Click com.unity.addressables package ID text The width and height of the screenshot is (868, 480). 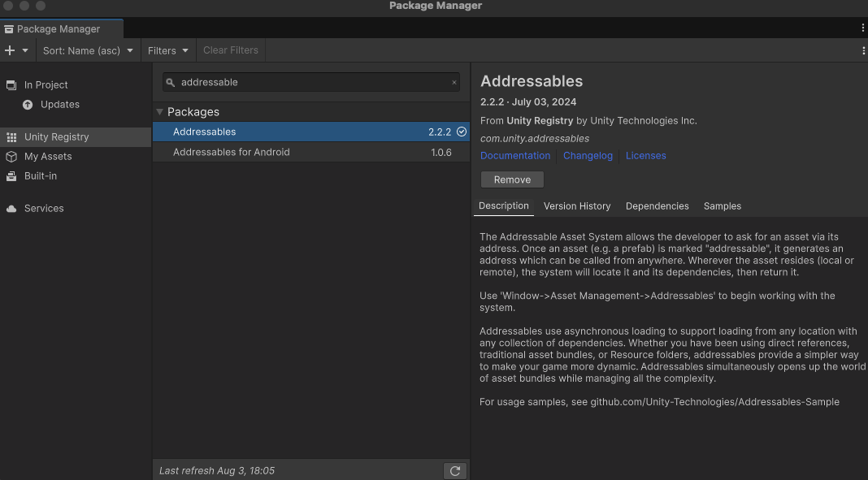tap(535, 139)
